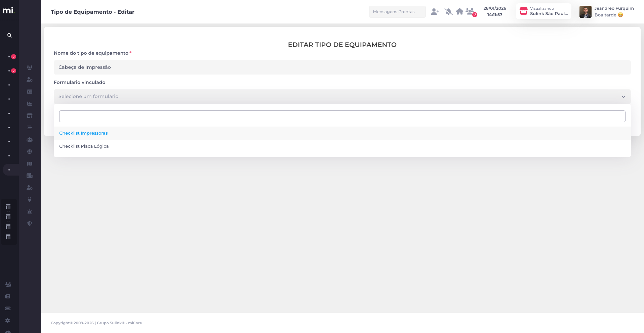644x333 pixels.
Task: Click the robot icon in sidebar
Action: click(x=30, y=140)
